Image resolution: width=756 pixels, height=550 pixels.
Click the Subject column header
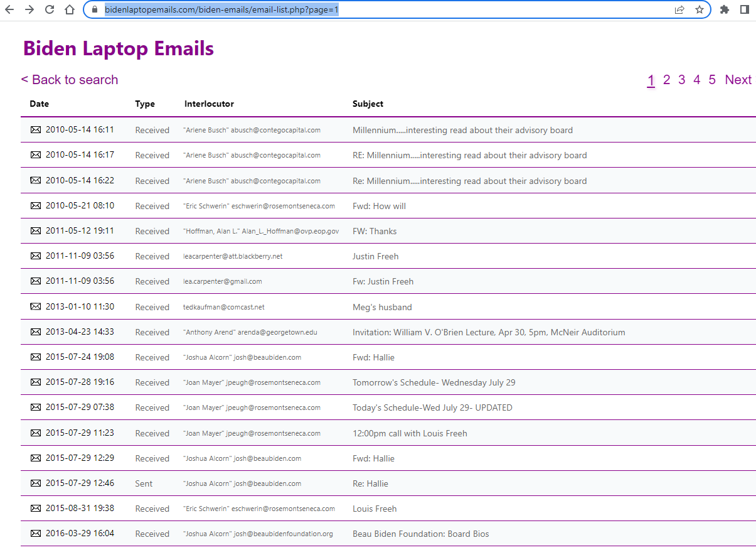pos(368,104)
